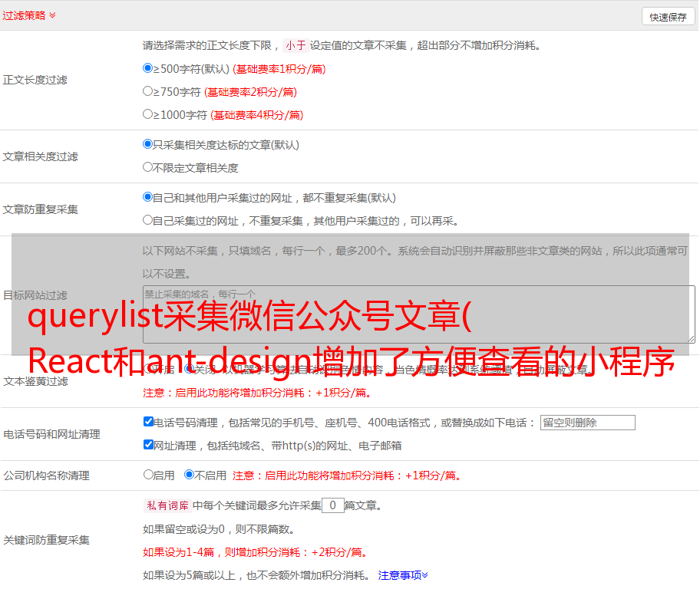Toggle the 电话号码清理 checkbox
This screenshot has height=589, width=700.
coord(149,422)
